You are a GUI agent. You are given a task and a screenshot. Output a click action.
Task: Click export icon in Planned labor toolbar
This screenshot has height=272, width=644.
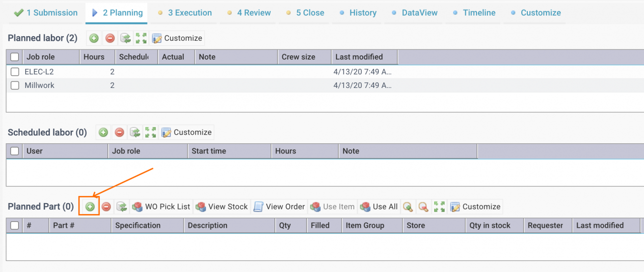coord(126,38)
